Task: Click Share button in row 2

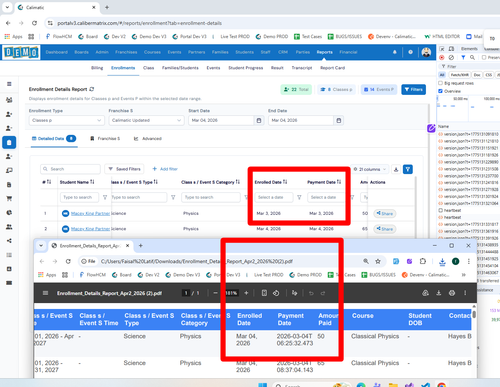Action: [385, 229]
